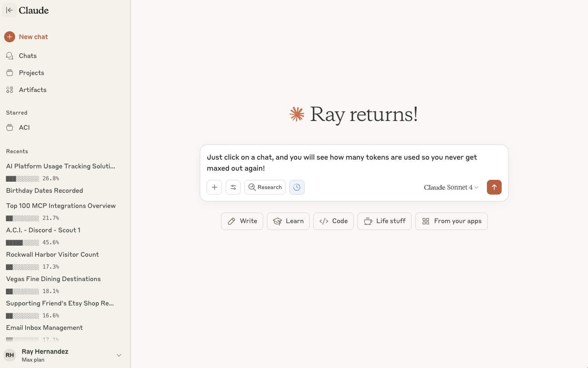
Task: Click the orange New chat plus icon
Action: tap(10, 37)
